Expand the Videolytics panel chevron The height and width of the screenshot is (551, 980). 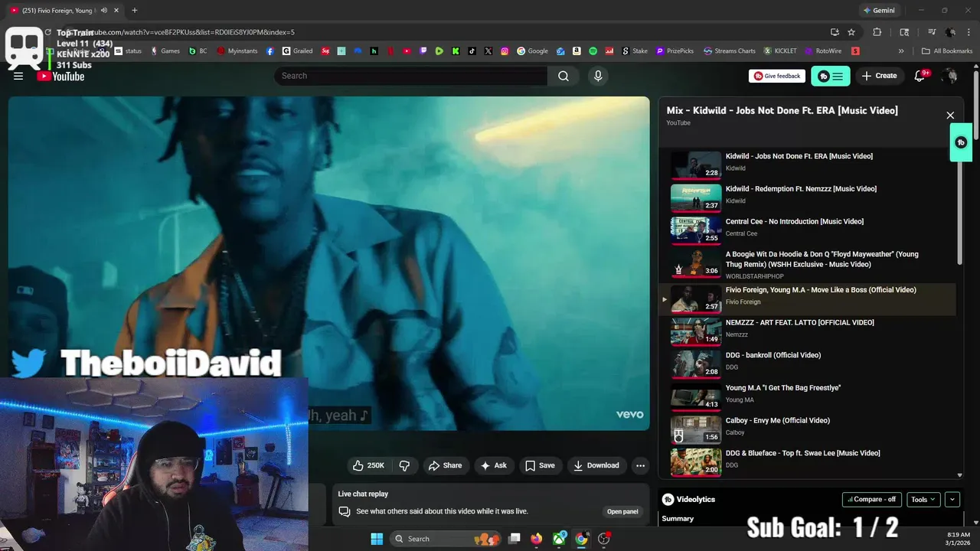coord(952,500)
